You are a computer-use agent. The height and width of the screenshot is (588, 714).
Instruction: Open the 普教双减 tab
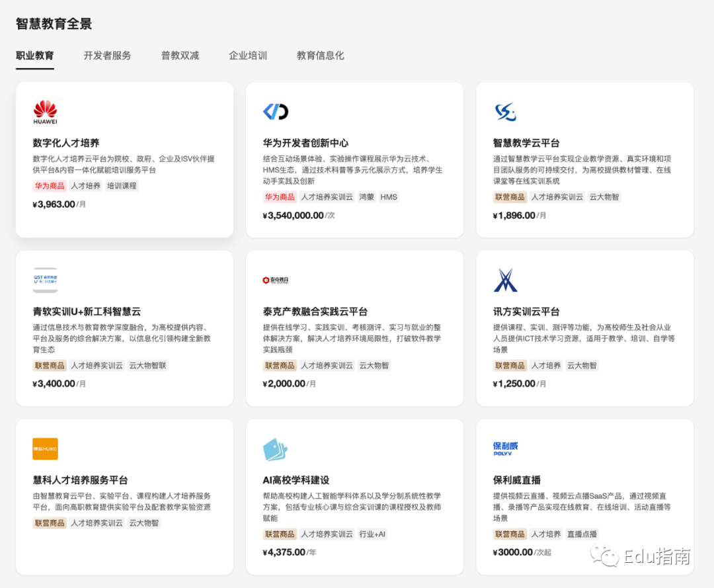click(180, 56)
